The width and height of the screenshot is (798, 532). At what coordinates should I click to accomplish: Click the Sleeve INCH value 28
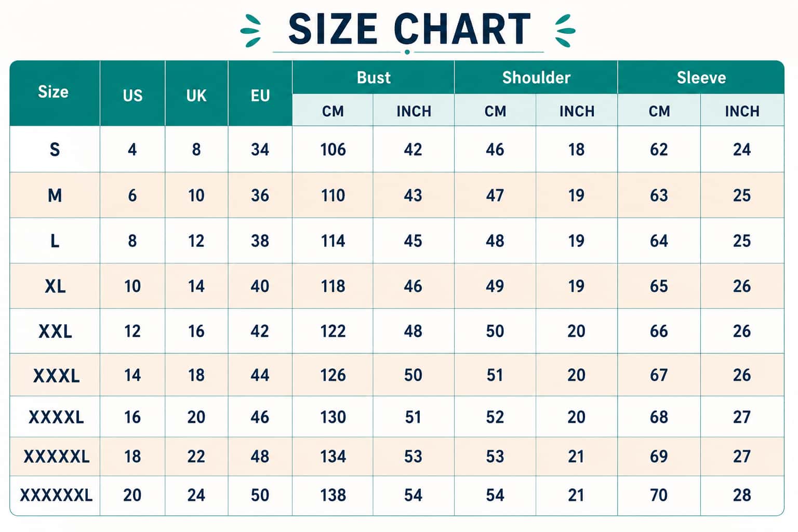tap(742, 495)
